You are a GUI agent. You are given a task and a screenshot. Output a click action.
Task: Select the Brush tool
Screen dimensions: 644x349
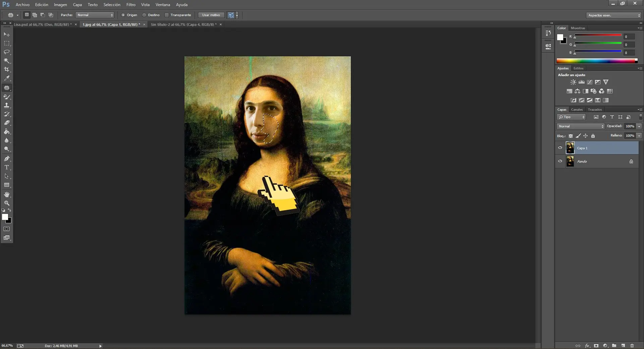tap(7, 97)
